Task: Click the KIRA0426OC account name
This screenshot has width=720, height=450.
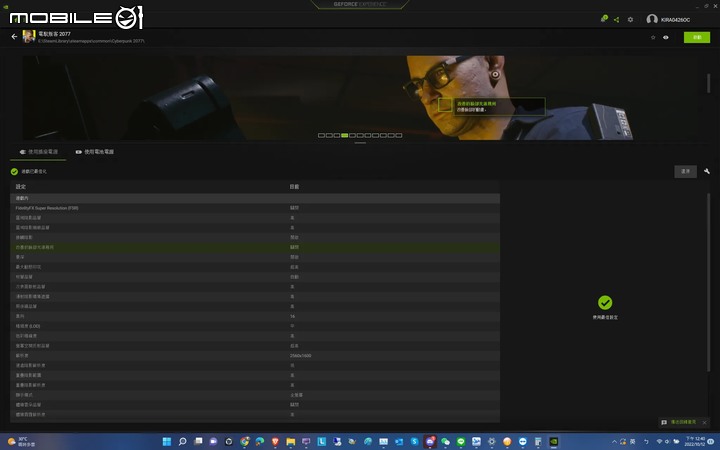Action: pyautogui.click(x=675, y=20)
